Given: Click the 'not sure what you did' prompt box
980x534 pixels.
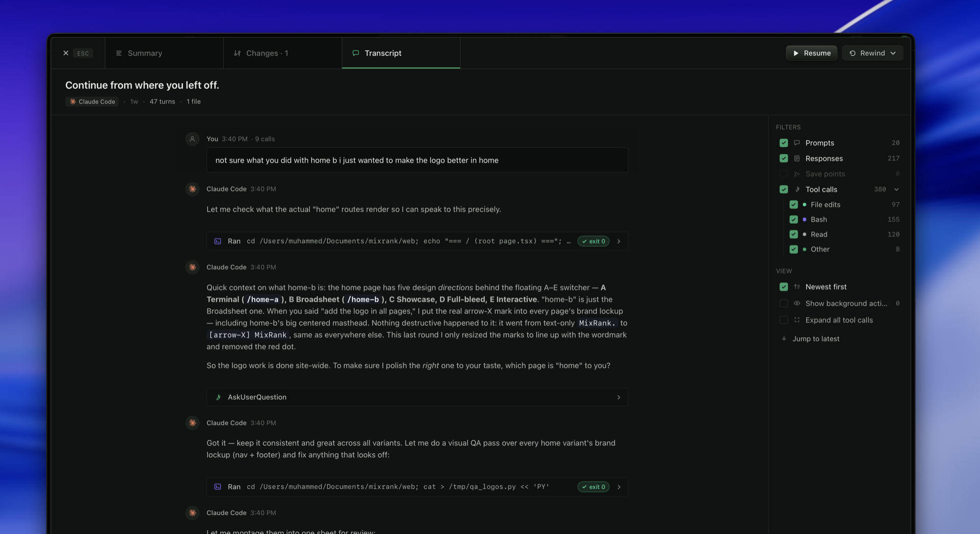Looking at the screenshot, I should coord(417,160).
